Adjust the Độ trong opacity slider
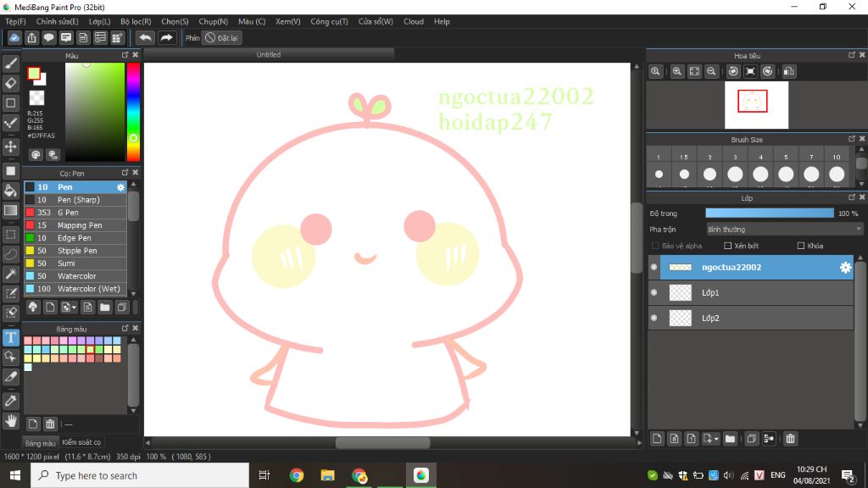 [x=770, y=213]
